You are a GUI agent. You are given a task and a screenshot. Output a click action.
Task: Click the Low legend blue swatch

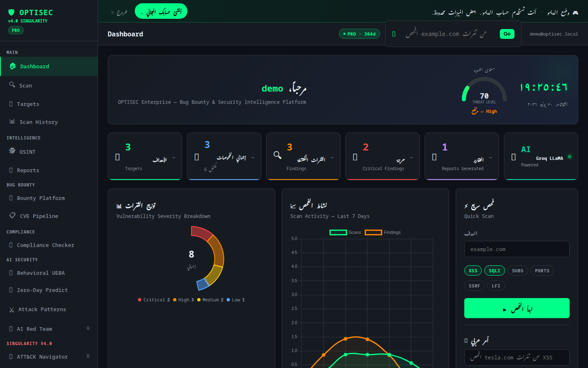pyautogui.click(x=228, y=300)
